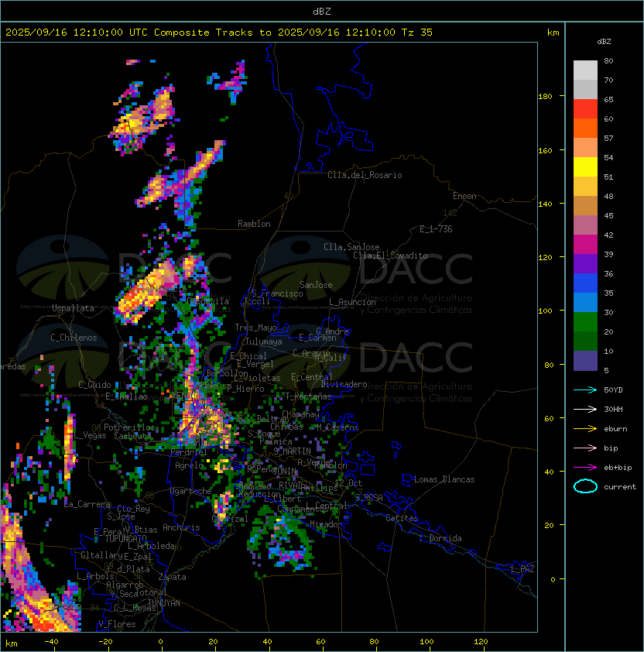Click the 'Perdriel' place label
Image resolution: width=644 pixels, height=652 pixels.
[188, 452]
